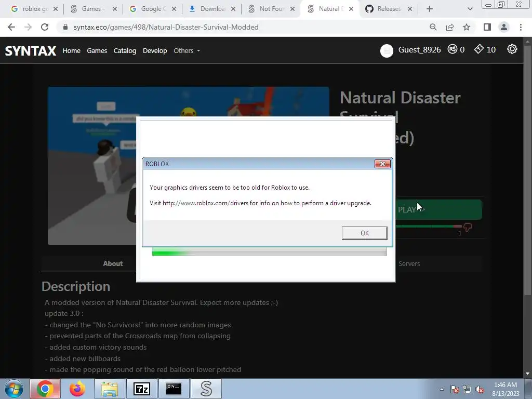Open the Develop nav link
The width and height of the screenshot is (532, 399).
[155, 50]
